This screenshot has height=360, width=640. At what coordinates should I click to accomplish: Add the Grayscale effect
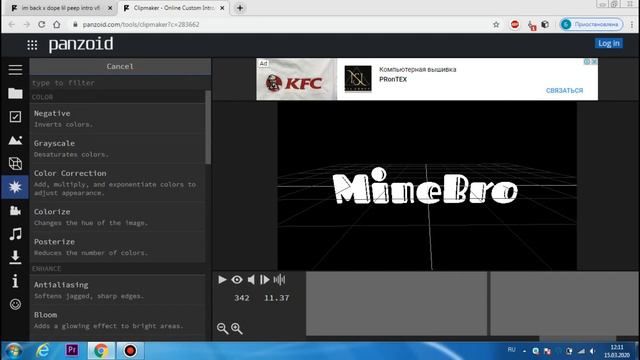[x=118, y=149]
